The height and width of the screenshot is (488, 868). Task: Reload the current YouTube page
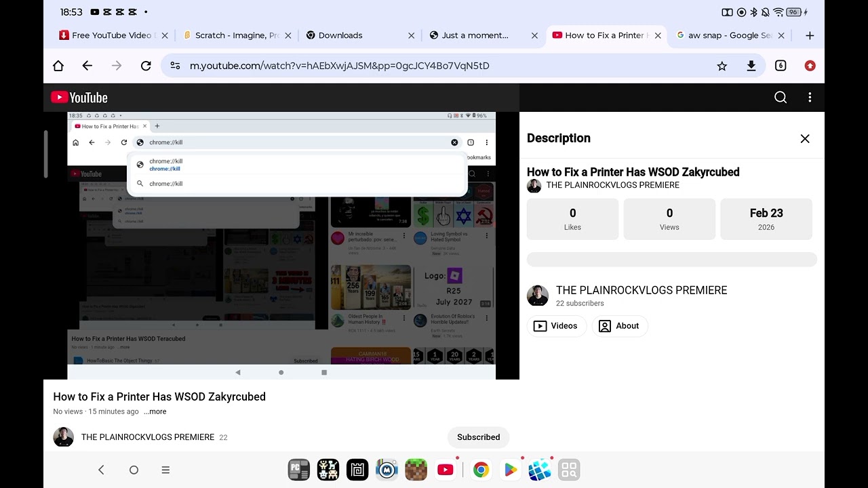[x=146, y=66]
